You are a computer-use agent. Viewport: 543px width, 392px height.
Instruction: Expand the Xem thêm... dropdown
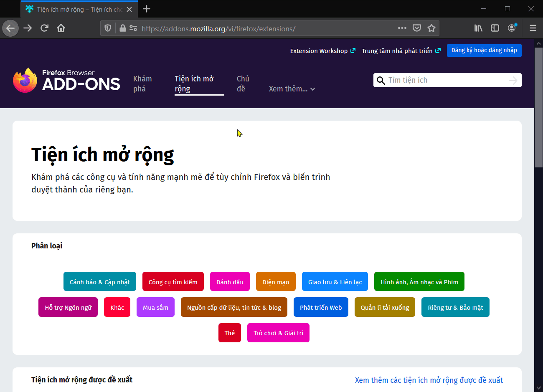pyautogui.click(x=292, y=89)
